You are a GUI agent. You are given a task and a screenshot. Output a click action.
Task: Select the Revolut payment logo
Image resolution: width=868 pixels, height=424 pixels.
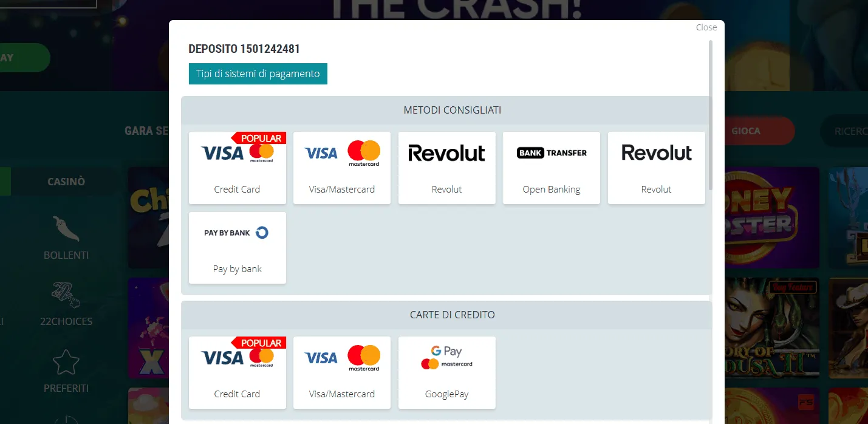pyautogui.click(x=446, y=152)
